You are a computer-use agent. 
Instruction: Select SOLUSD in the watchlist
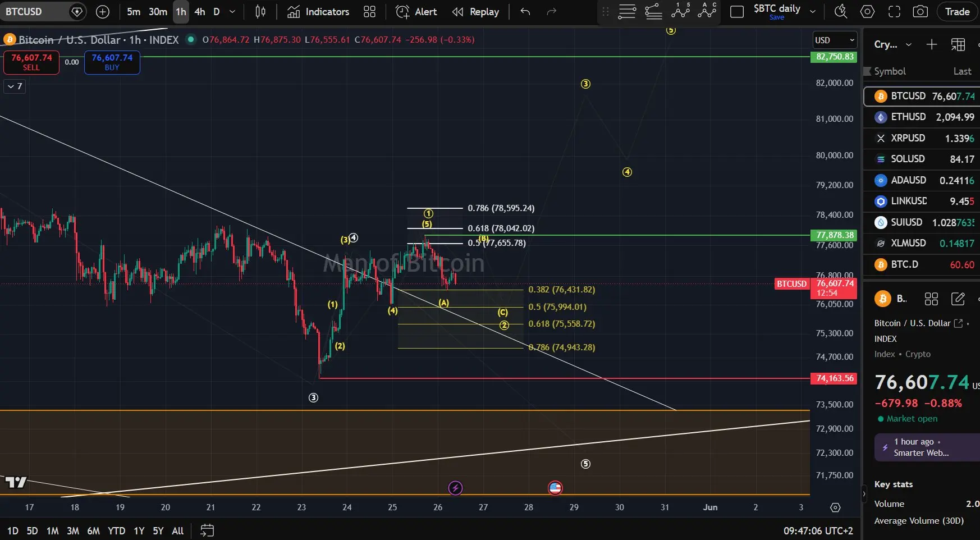(922, 159)
